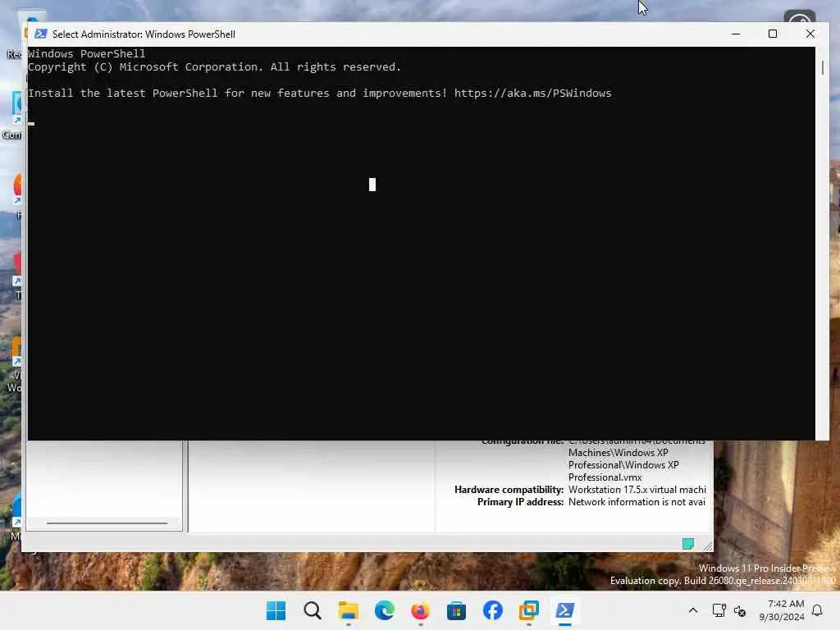
Task: Click the Professional.vmx path text
Action: 605,477
